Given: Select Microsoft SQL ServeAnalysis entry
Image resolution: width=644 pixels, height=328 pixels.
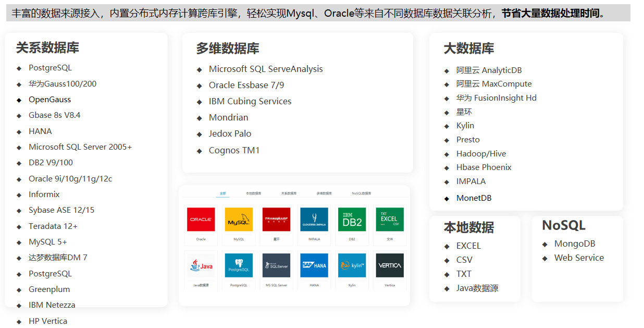Looking at the screenshot, I should coord(266,69).
